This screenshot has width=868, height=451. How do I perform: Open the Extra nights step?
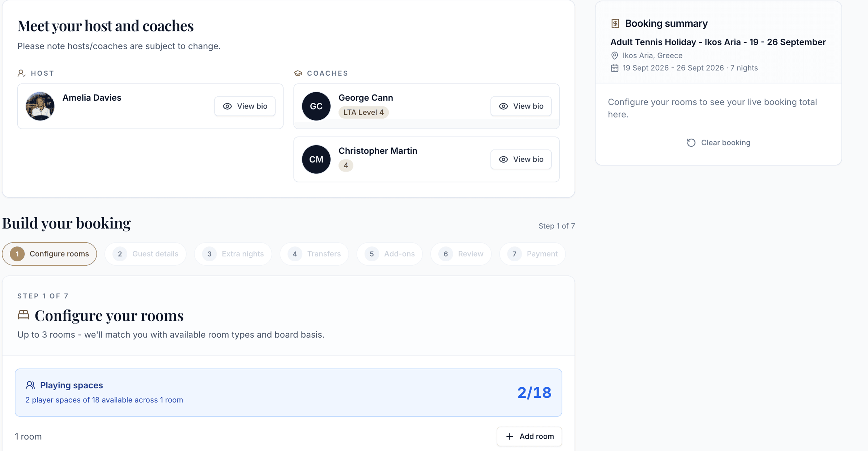tap(233, 254)
